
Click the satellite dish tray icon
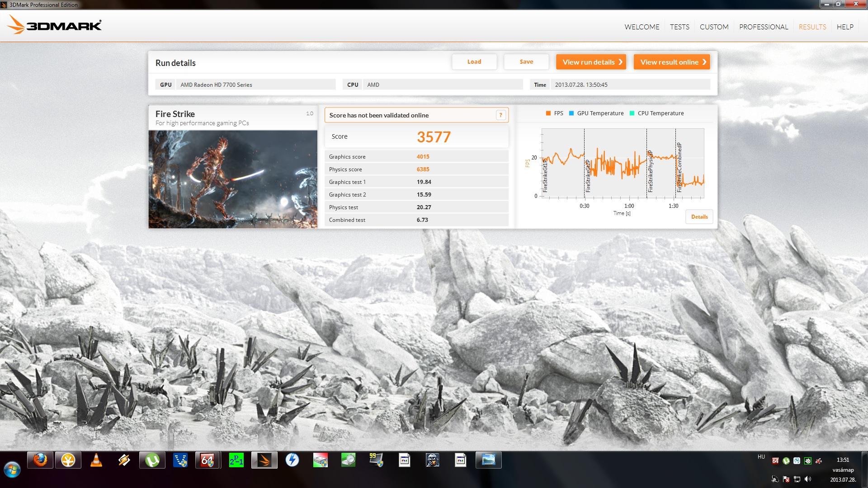[775, 479]
